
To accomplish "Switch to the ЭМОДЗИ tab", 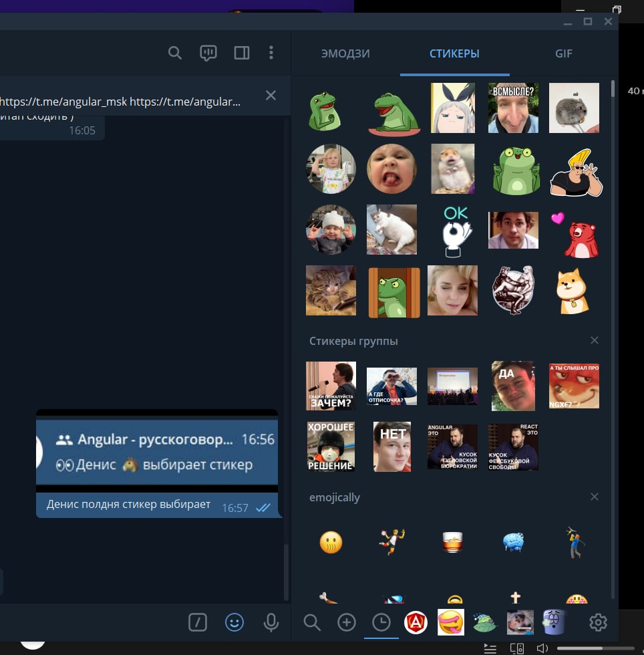I will (345, 53).
